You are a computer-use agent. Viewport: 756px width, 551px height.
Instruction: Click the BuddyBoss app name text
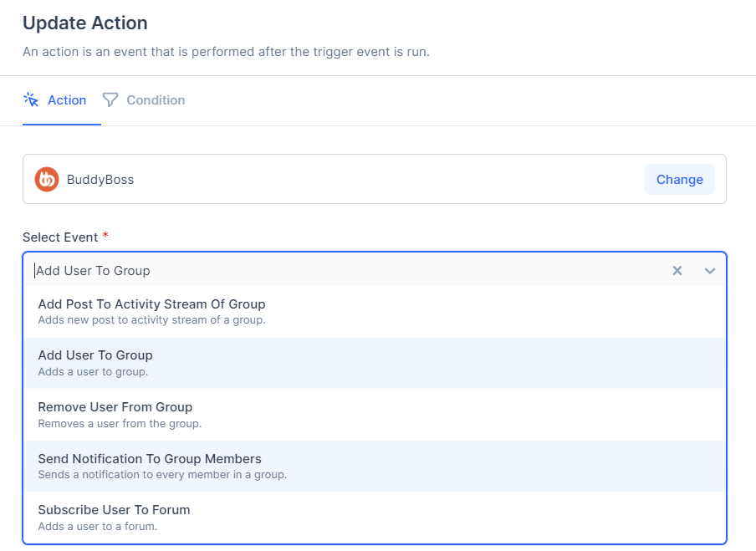(x=100, y=180)
